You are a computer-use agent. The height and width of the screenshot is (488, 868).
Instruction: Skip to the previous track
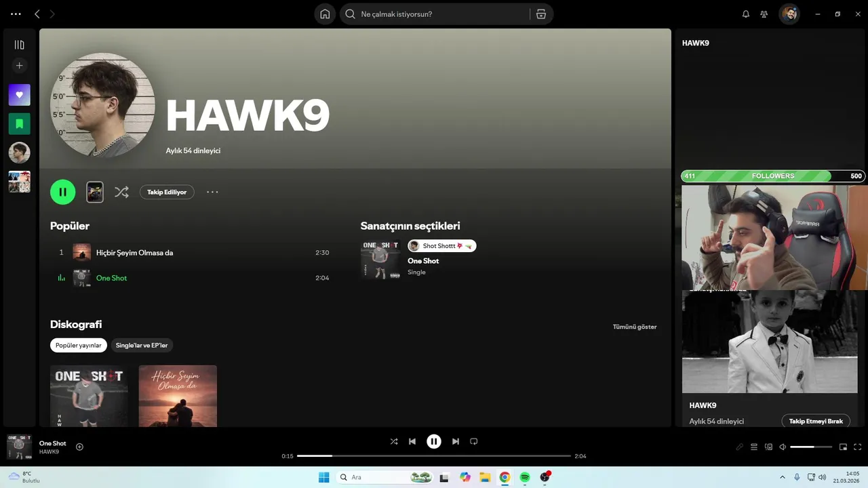[x=412, y=441]
